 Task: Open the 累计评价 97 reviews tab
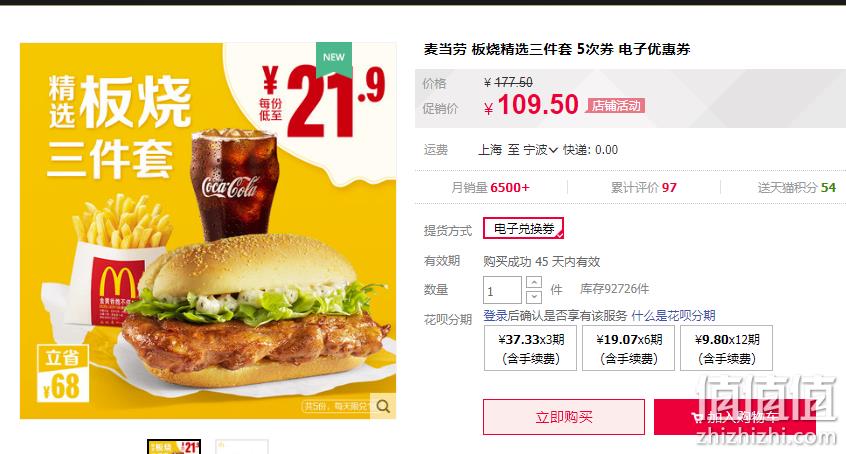point(644,187)
